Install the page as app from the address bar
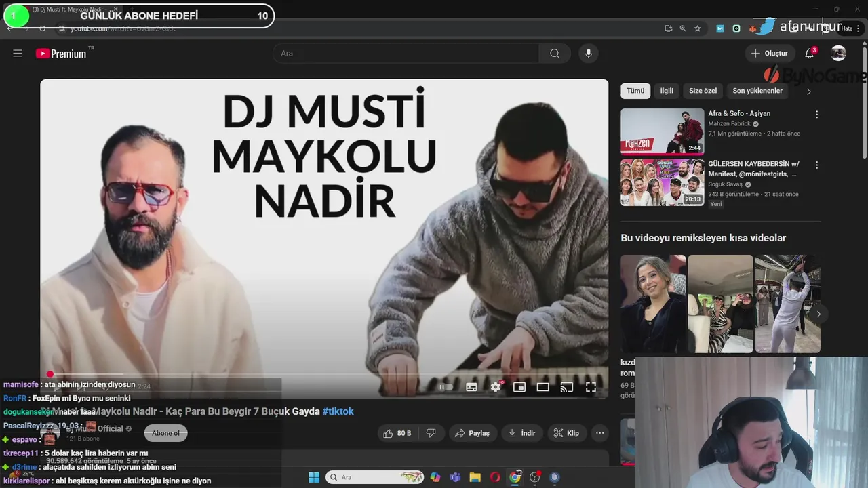The width and height of the screenshot is (868, 488). pyautogui.click(x=669, y=28)
